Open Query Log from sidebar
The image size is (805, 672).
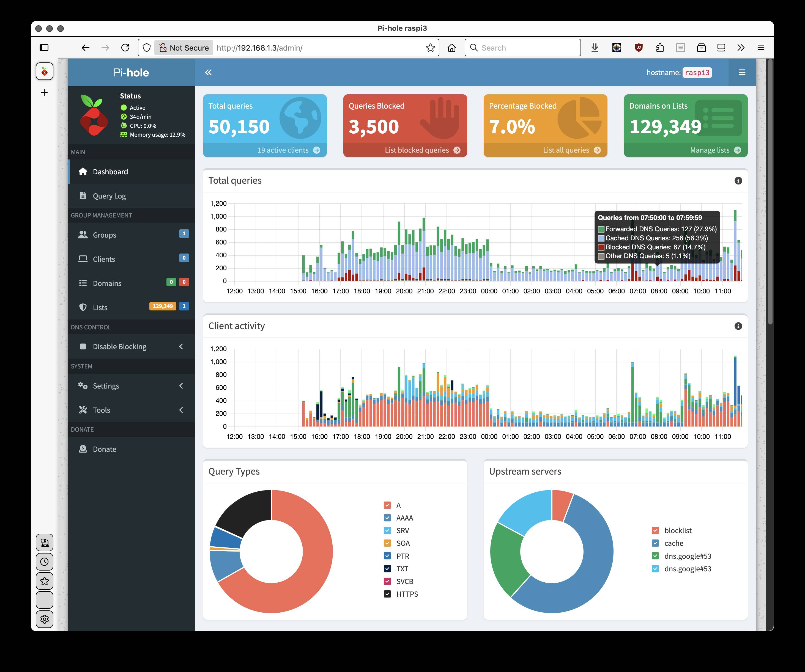click(x=132, y=196)
